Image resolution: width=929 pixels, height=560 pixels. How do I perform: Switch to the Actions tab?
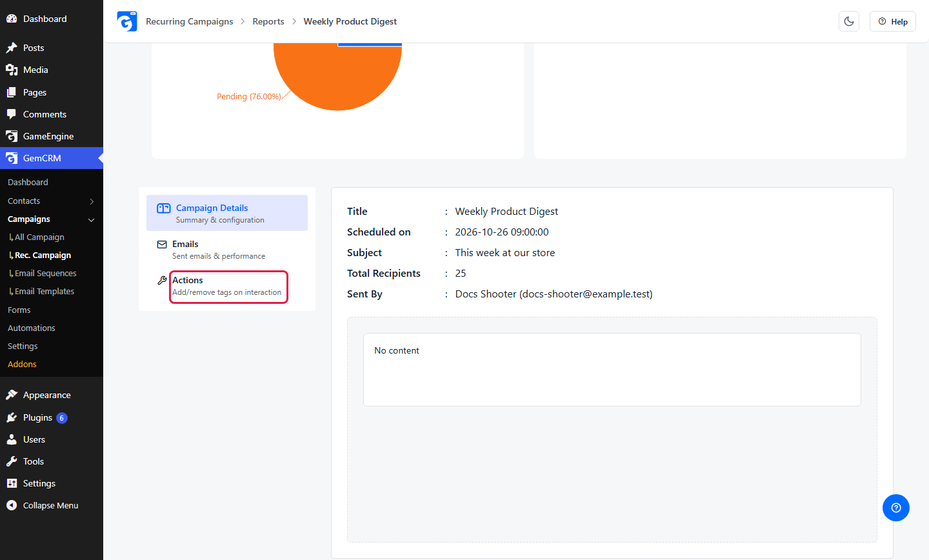(227, 286)
